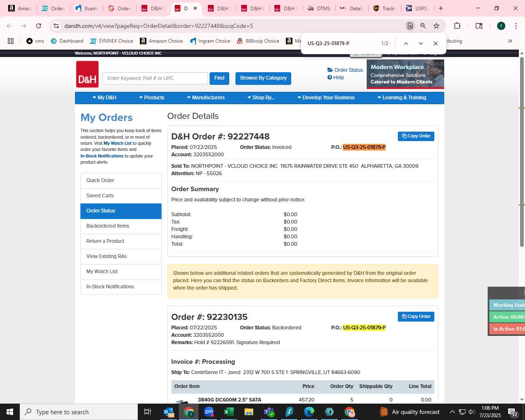This screenshot has width=525, height=420.
Task: Click Modern Workplace banner ad
Action: coord(405,74)
